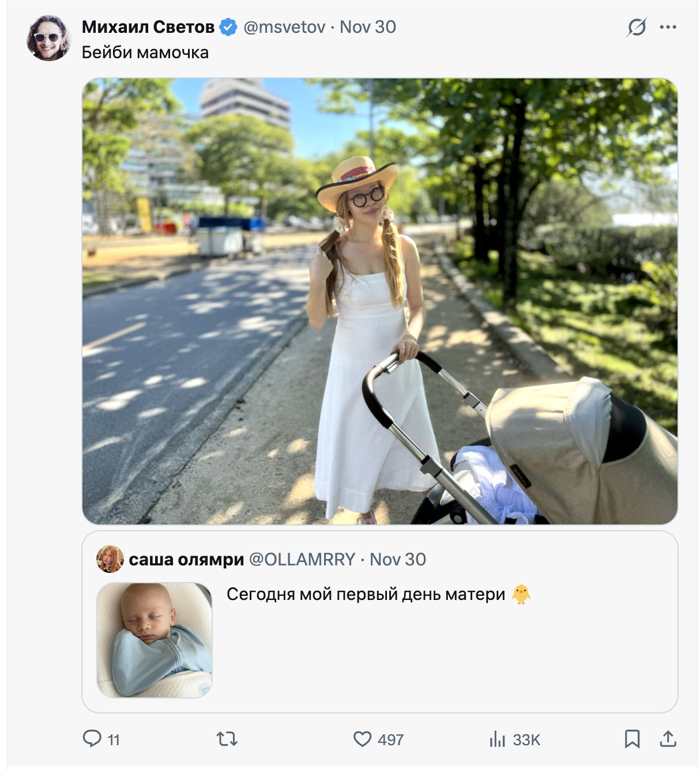Viewport: 700px width, 770px height.
Task: Open the @OLLAMRRY handle in quoted tweet
Action: [302, 560]
